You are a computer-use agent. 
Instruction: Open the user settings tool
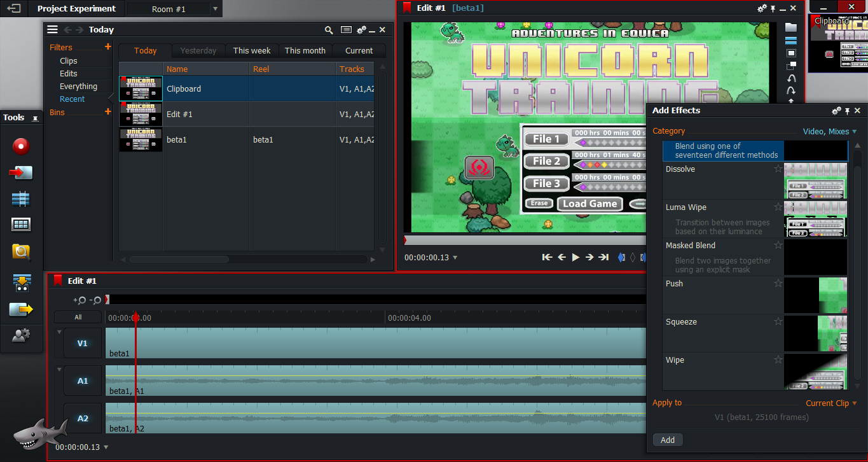(x=21, y=335)
